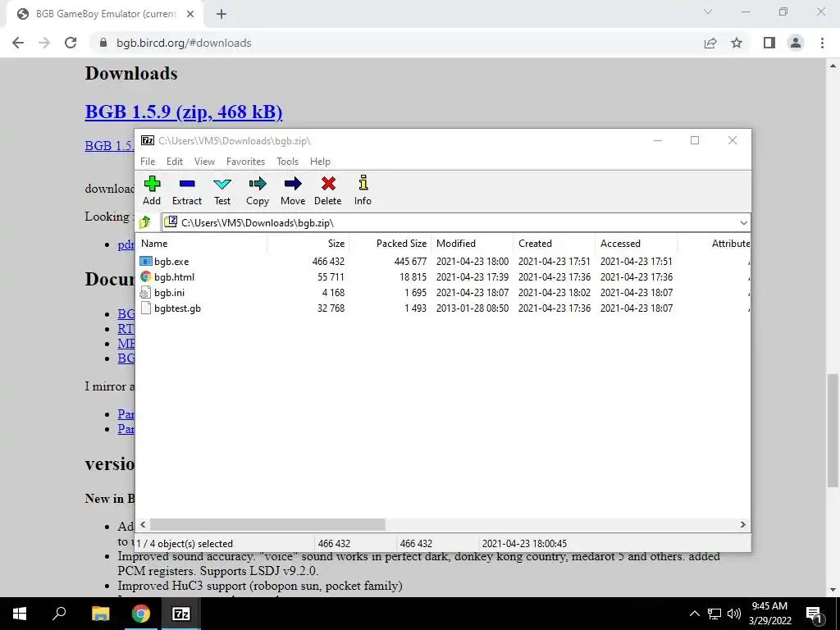Open the Windows Start menu
The width and height of the screenshot is (840, 630).
click(20, 614)
